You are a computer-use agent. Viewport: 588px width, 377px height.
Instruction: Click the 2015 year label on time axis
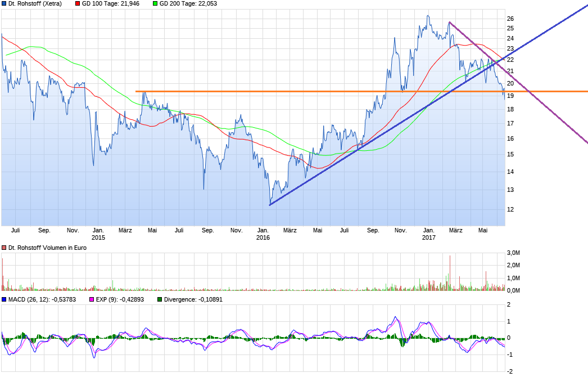(98, 237)
